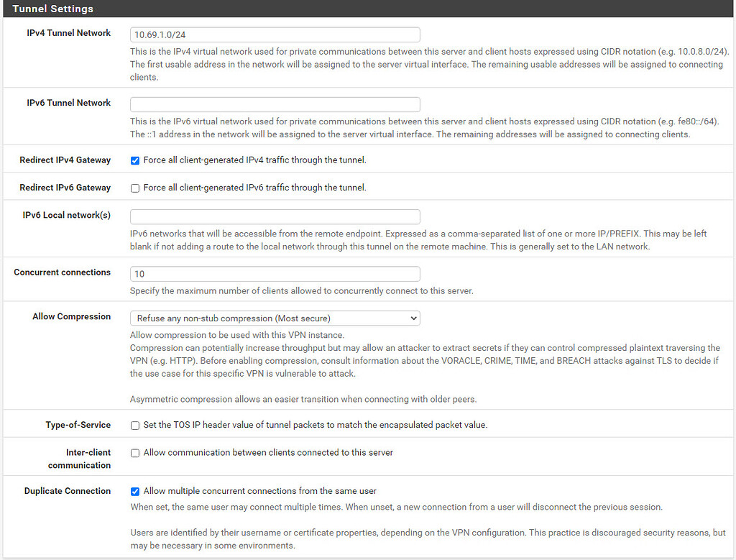736x560 pixels.
Task: Click the Concurrent connections number field
Action: point(275,274)
